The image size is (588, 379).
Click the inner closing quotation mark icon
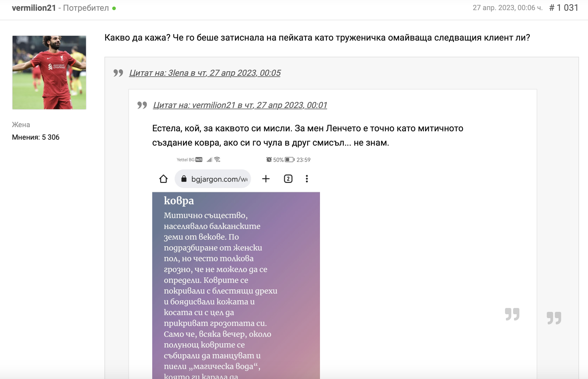[x=512, y=314]
